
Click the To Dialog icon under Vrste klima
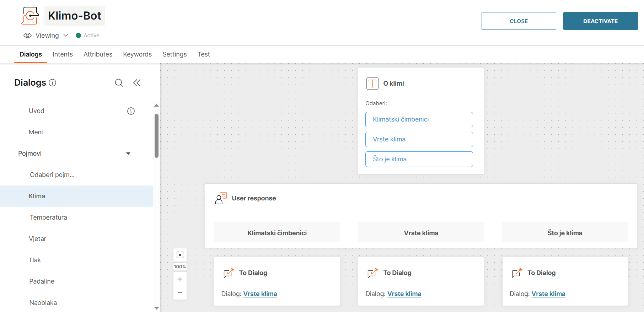coord(372,273)
